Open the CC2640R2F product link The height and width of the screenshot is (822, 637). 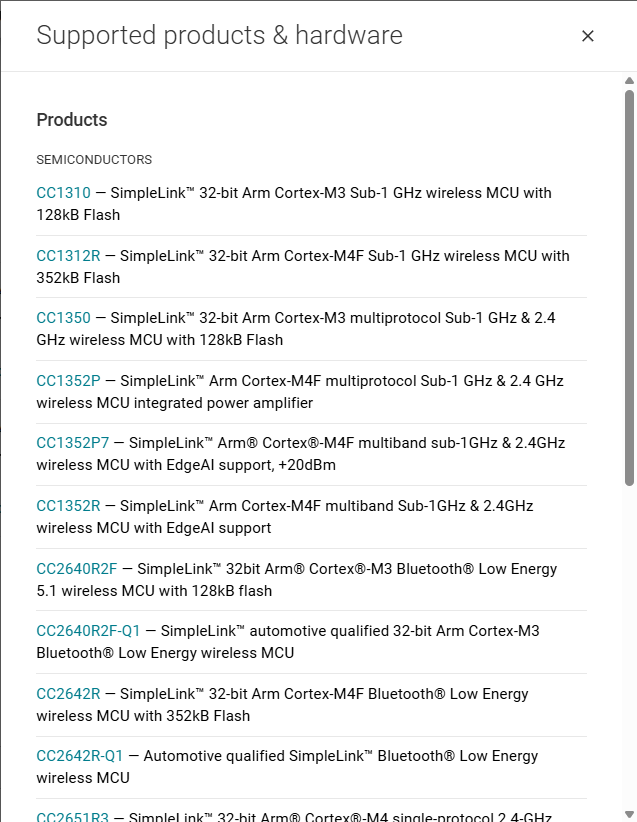(77, 569)
